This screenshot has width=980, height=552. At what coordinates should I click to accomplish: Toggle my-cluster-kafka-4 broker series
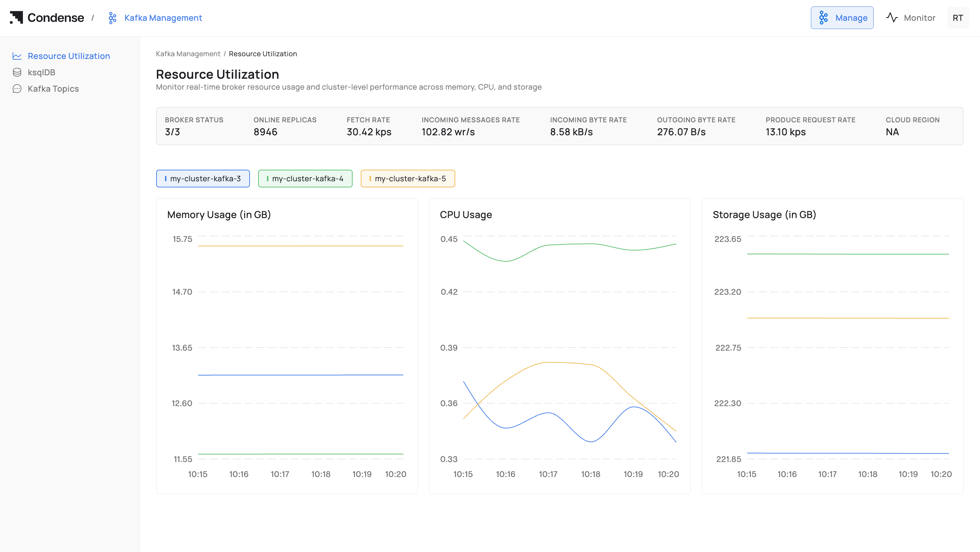point(305,178)
